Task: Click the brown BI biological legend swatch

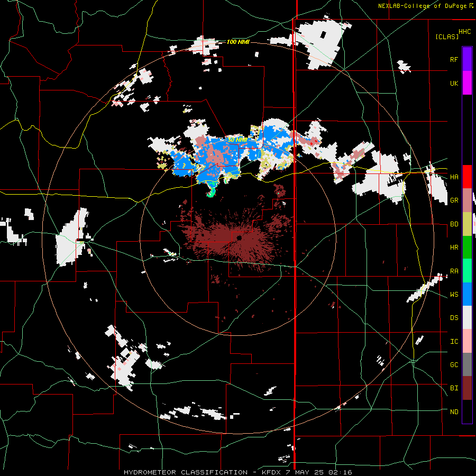Action: [x=467, y=388]
